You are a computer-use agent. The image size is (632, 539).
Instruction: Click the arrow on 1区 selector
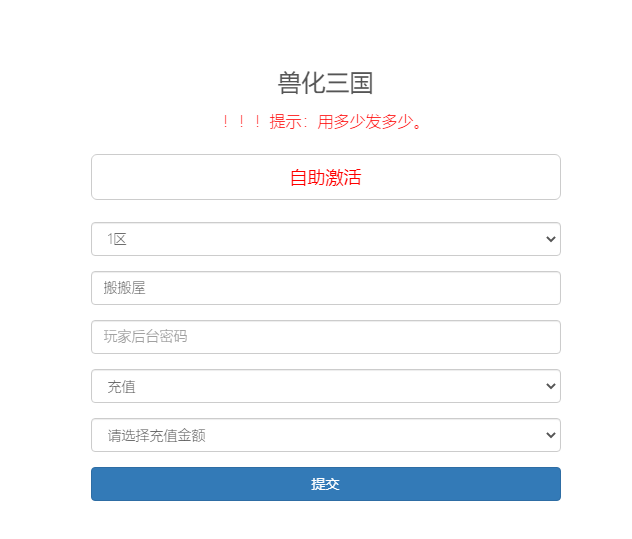click(x=550, y=239)
